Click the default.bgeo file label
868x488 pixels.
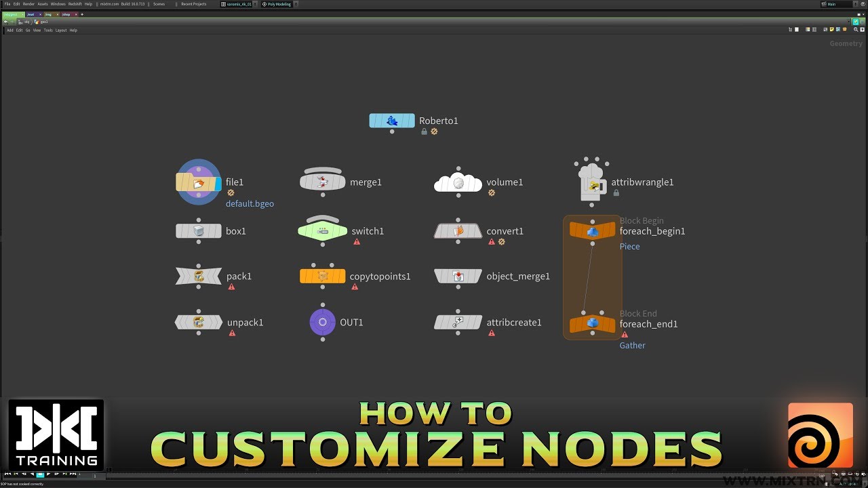click(250, 204)
